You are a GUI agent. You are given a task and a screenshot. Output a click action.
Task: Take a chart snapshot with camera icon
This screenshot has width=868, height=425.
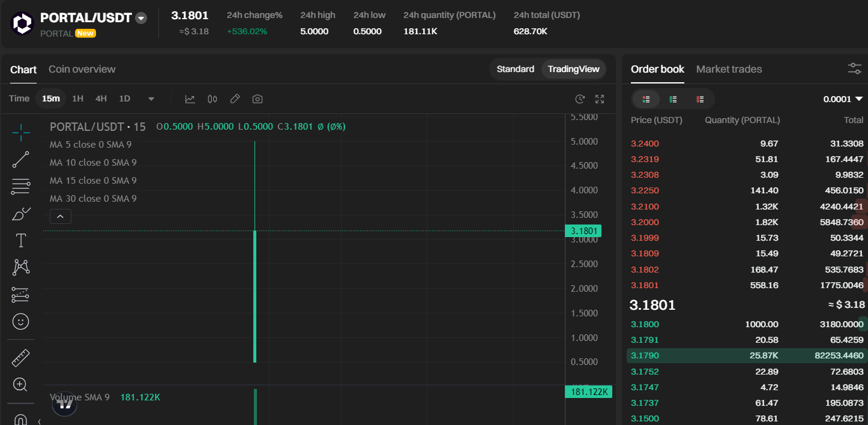[x=258, y=99]
